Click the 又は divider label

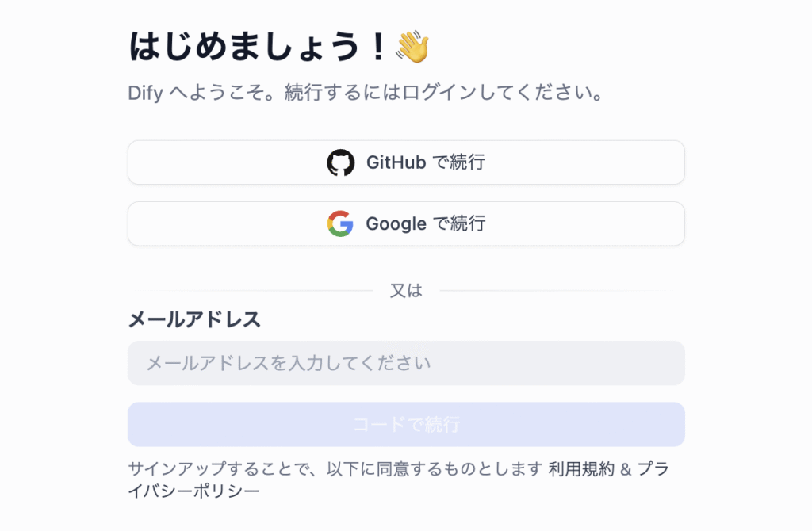pyautogui.click(x=406, y=290)
